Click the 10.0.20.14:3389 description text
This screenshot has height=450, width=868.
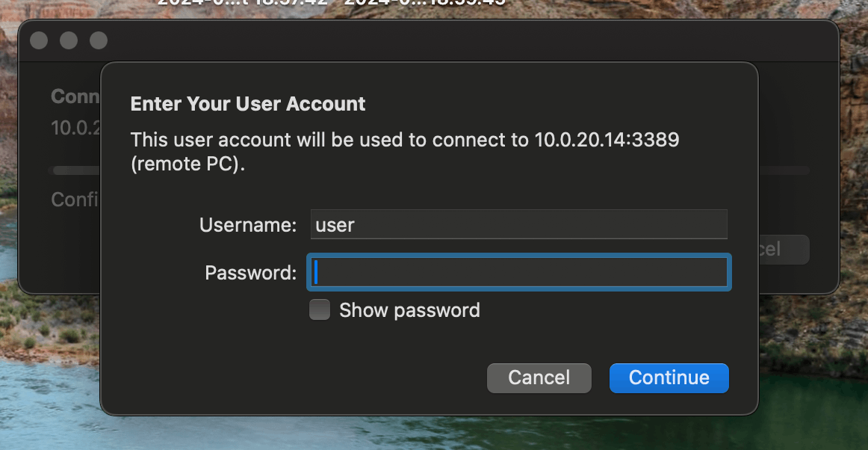coord(607,140)
